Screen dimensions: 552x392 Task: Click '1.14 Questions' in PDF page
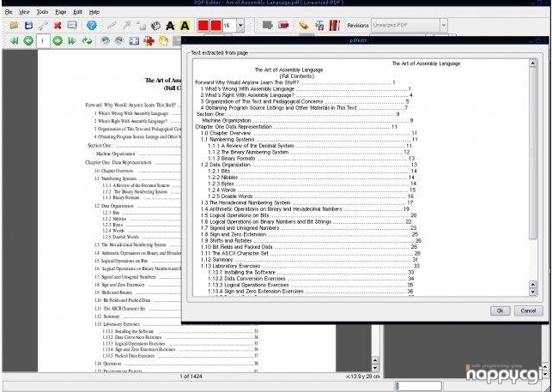[x=107, y=364]
